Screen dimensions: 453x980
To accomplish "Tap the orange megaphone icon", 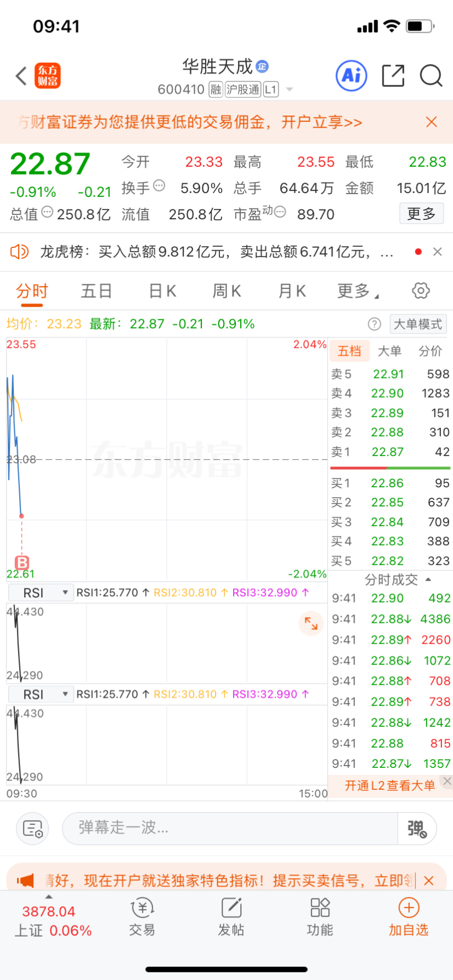I will tap(25, 880).
